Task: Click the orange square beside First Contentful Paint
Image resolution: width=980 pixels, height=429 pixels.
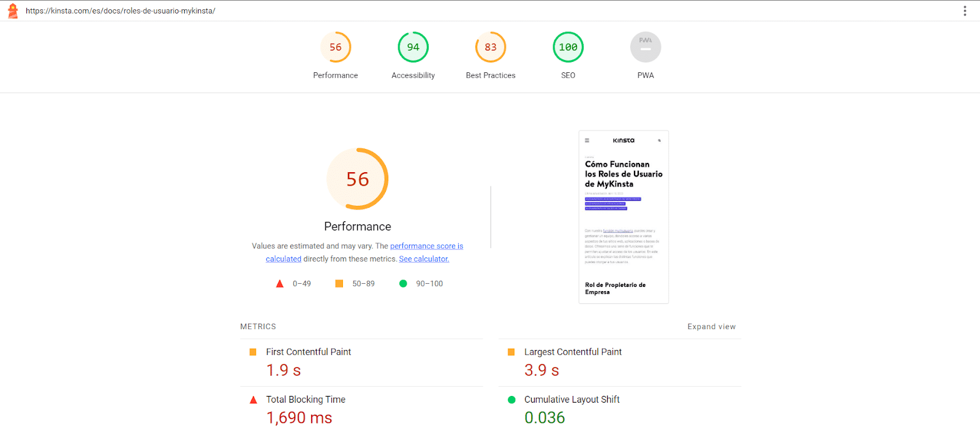Action: (x=253, y=352)
